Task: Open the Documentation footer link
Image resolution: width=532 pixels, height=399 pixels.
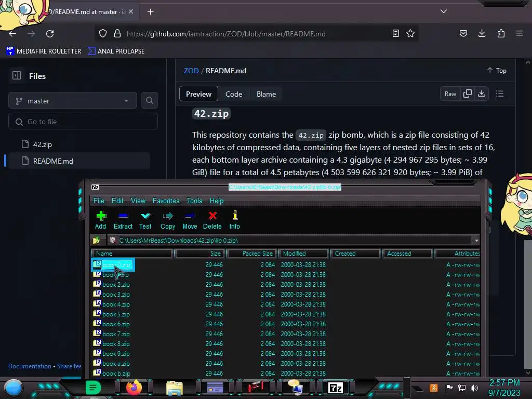Action: click(x=30, y=366)
